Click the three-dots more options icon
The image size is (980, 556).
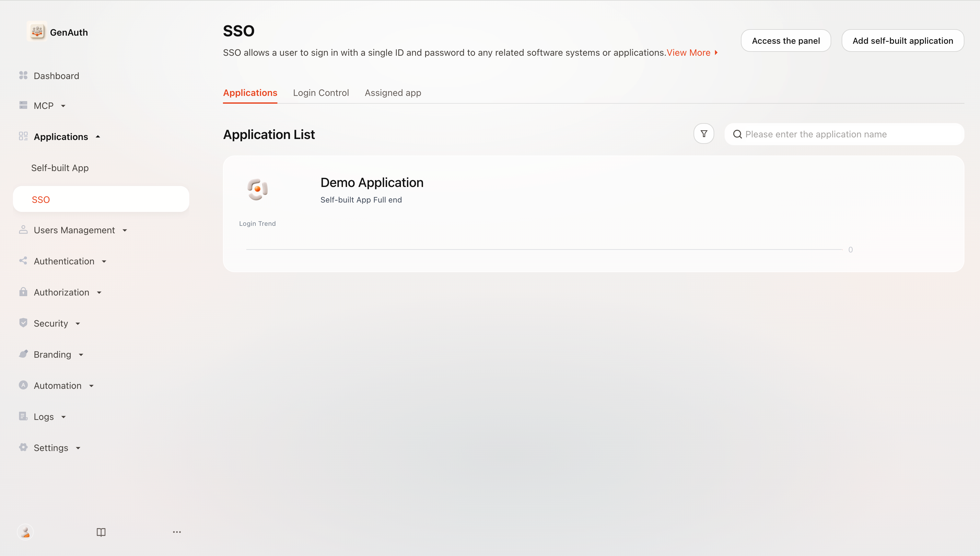177,532
